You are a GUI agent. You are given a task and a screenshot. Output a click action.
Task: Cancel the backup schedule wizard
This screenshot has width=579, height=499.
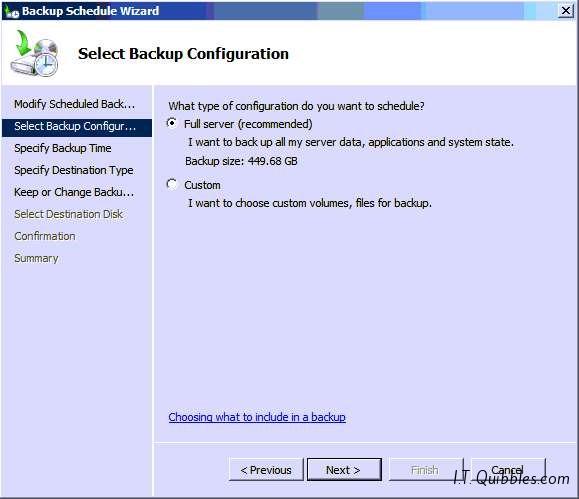tap(508, 470)
